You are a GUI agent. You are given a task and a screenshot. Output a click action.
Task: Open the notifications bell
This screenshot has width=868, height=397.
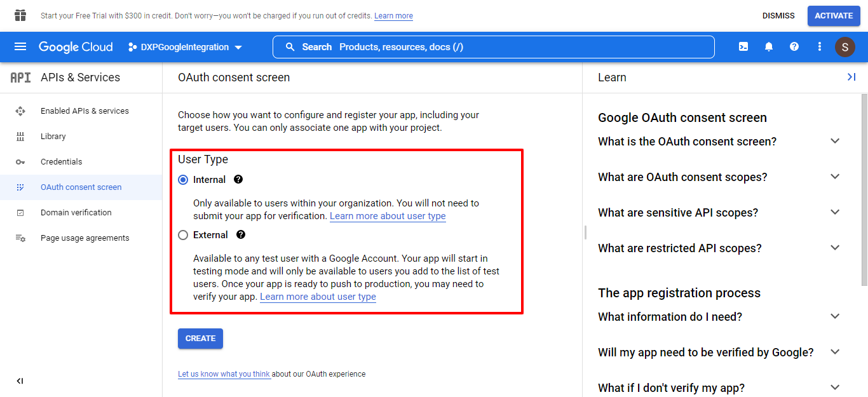(769, 47)
